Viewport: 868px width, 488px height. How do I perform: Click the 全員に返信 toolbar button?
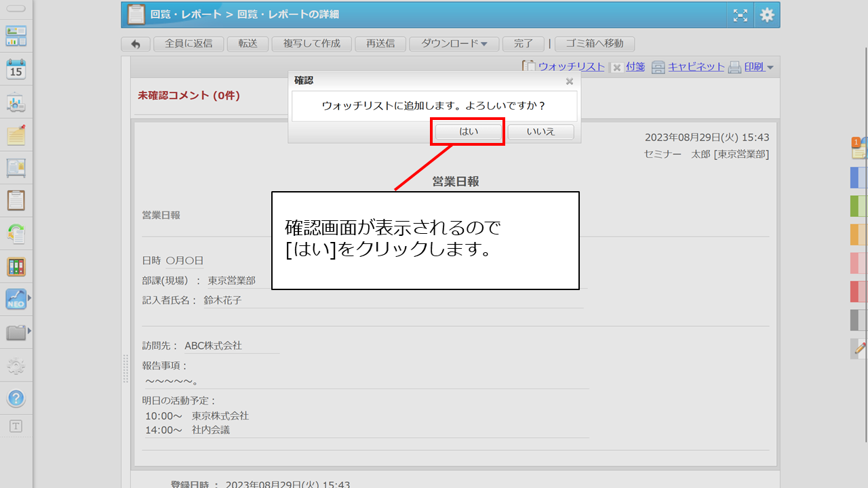pyautogui.click(x=189, y=44)
